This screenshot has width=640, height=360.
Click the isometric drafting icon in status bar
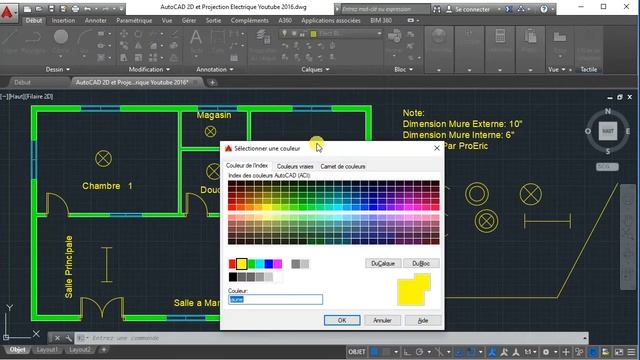pos(440,351)
